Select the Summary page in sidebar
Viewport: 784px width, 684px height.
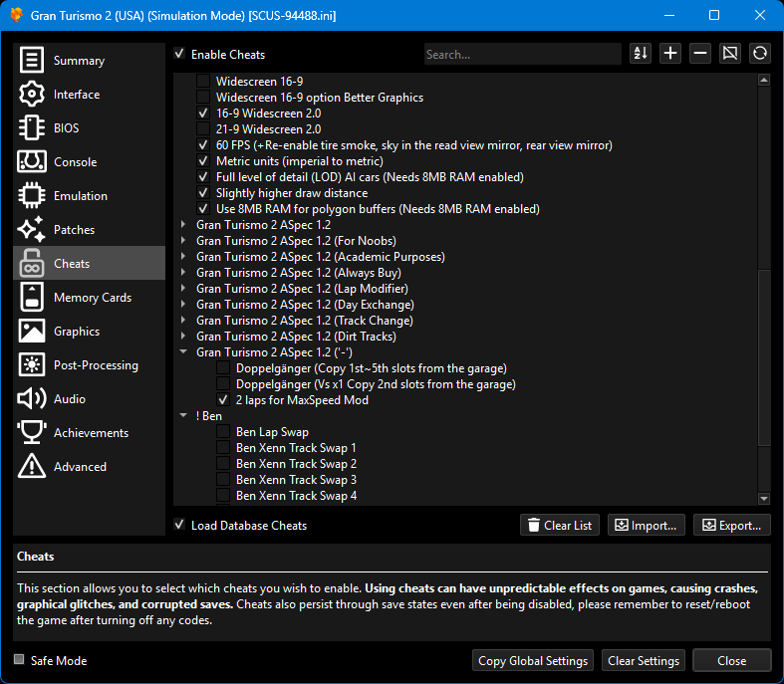tap(89, 61)
